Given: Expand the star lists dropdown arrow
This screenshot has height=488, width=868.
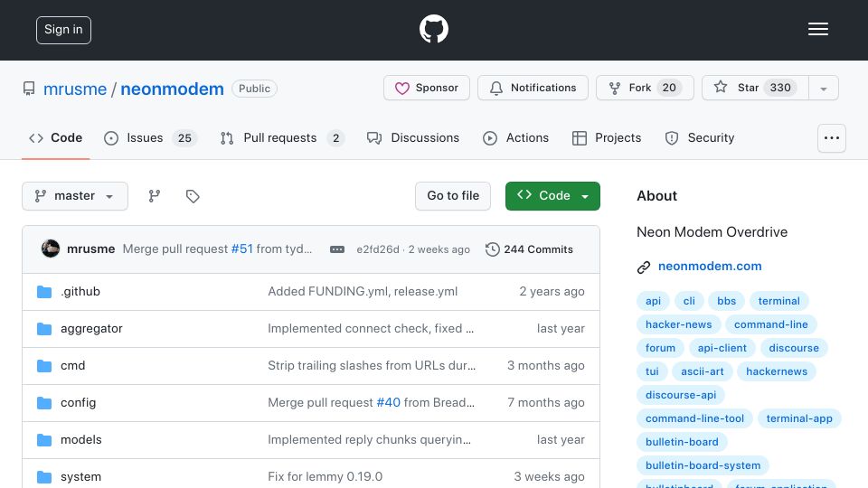Looking at the screenshot, I should point(823,89).
